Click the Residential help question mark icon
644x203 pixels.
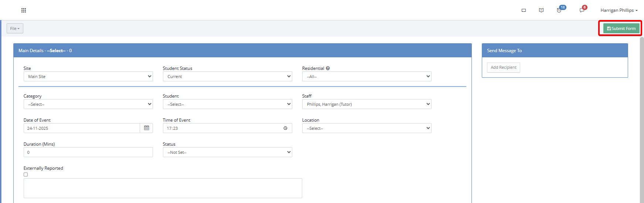[328, 68]
